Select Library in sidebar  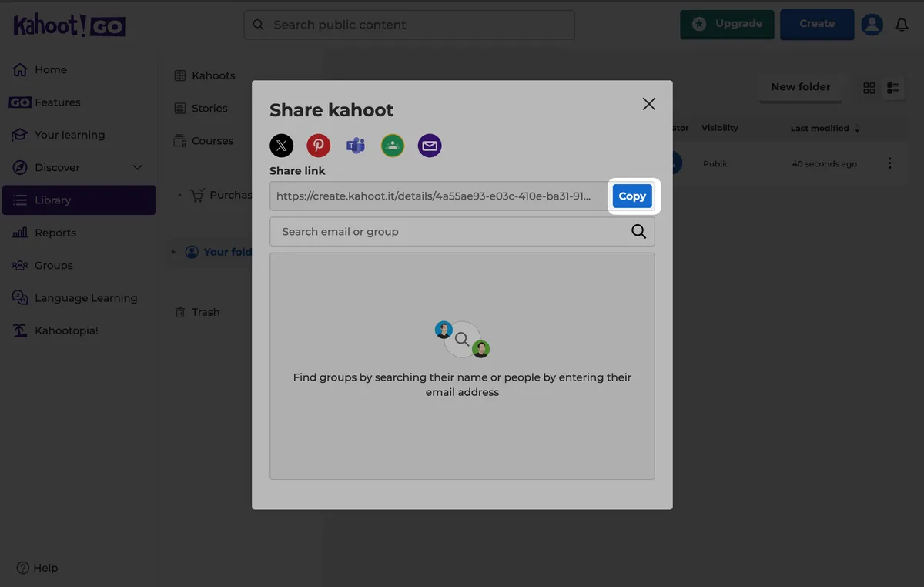pos(79,200)
